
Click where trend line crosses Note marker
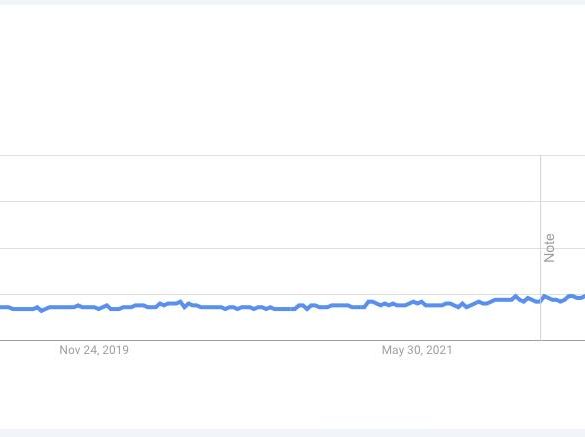click(540, 299)
